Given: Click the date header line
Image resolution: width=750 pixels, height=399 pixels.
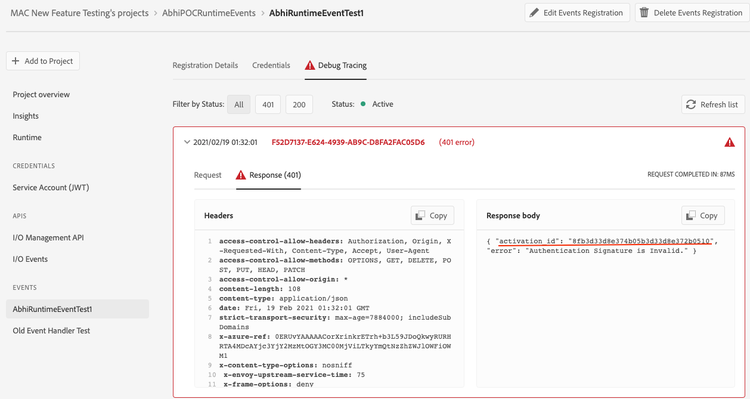Looking at the screenshot, I should (x=294, y=308).
